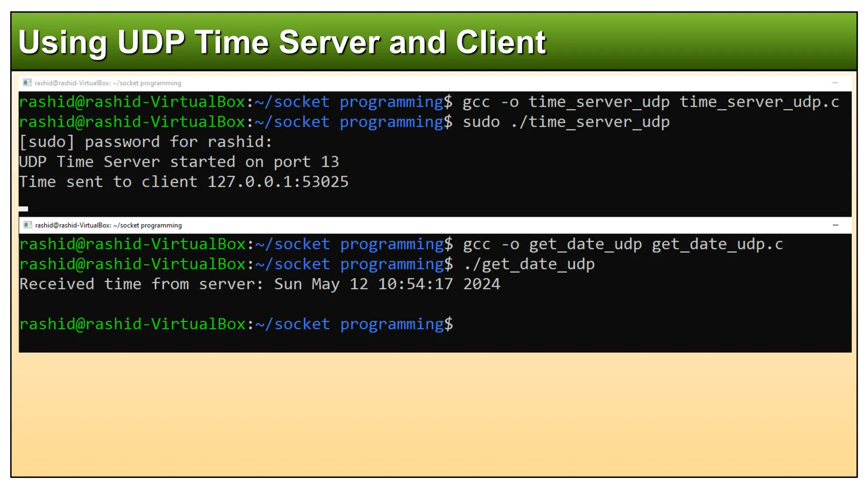Click 'Received time from server: Sun May 12' line
Viewport: 868px width, 488px height.
260,284
